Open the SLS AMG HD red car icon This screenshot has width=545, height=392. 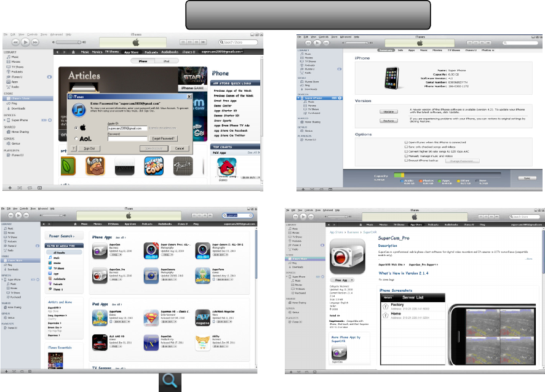100,343
